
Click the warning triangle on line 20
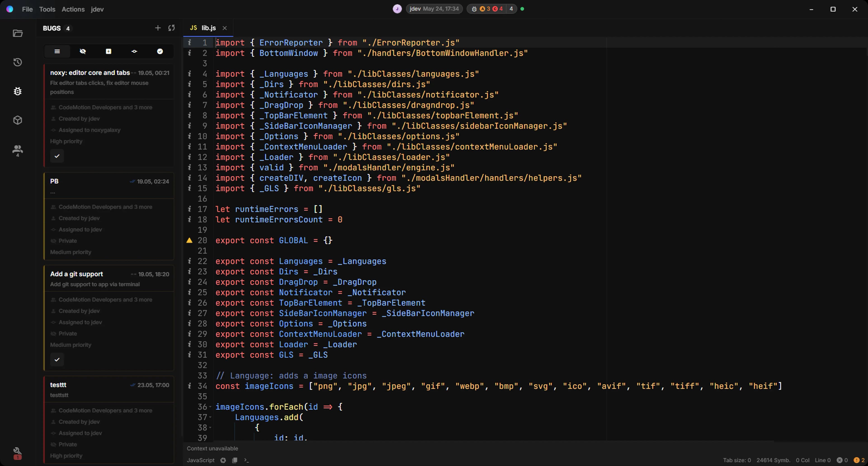coord(189,240)
